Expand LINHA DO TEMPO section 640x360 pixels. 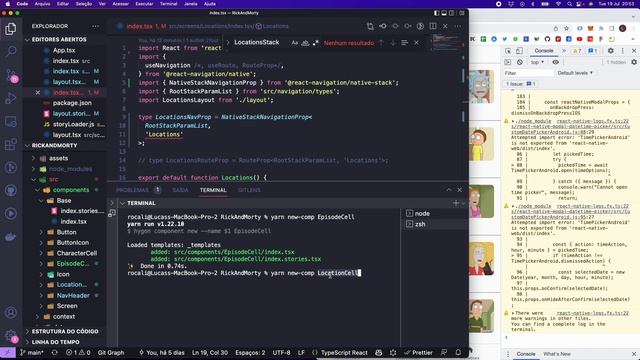(56, 342)
